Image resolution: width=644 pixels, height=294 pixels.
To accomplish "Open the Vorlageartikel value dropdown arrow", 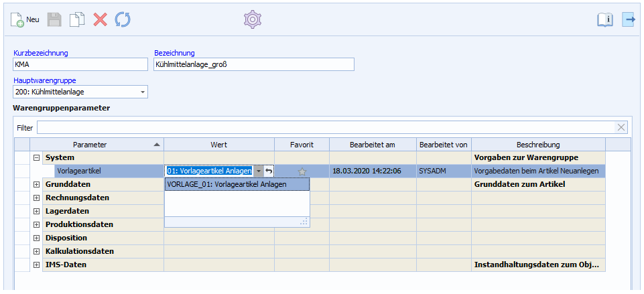I will pyautogui.click(x=259, y=171).
